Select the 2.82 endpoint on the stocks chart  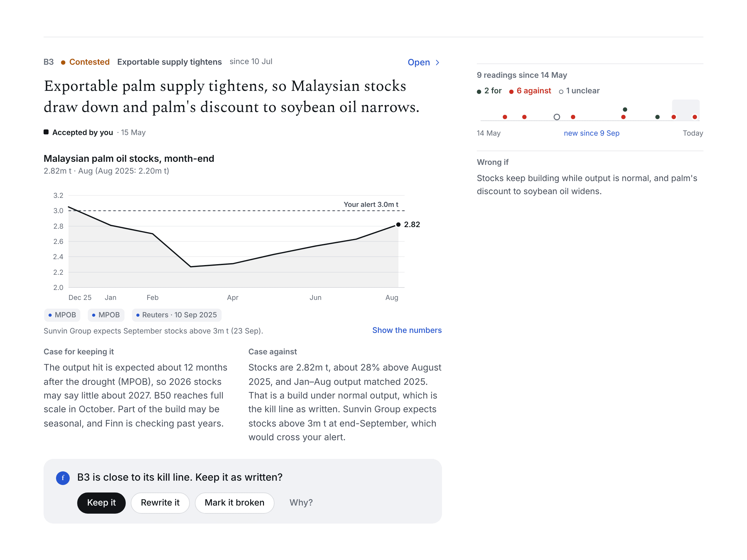pos(398,225)
